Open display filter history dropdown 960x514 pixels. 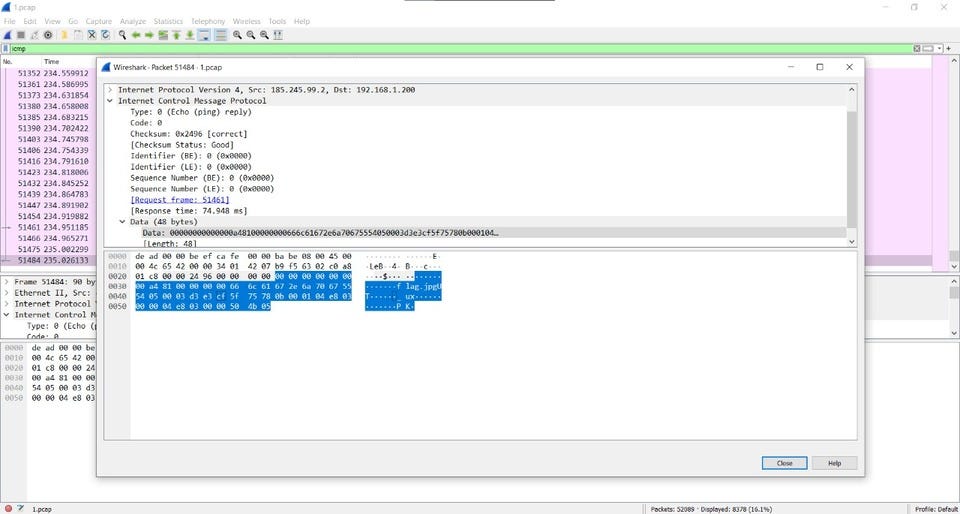click(x=940, y=48)
